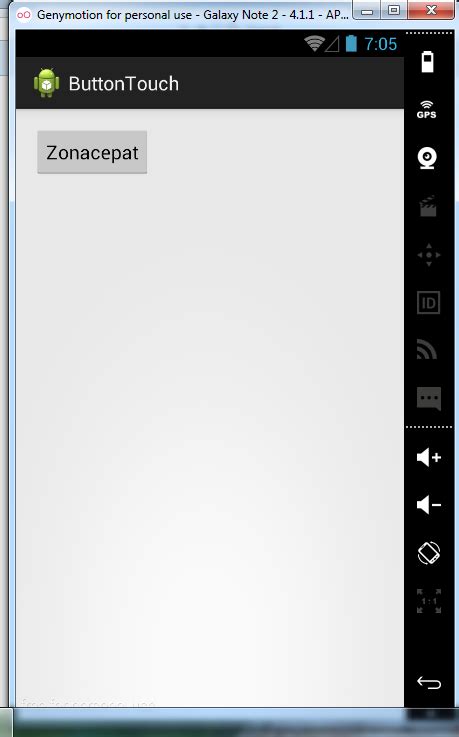
Task: Click the ButtonTouch title in action bar
Action: [124, 84]
